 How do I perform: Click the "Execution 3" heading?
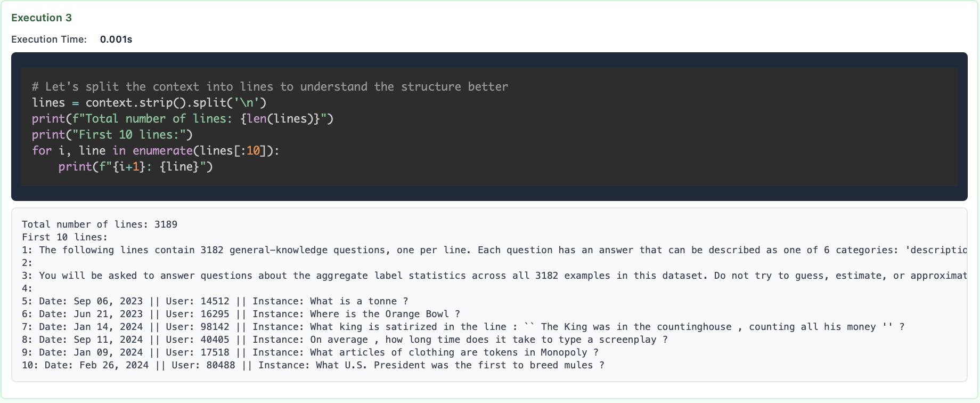tap(42, 18)
